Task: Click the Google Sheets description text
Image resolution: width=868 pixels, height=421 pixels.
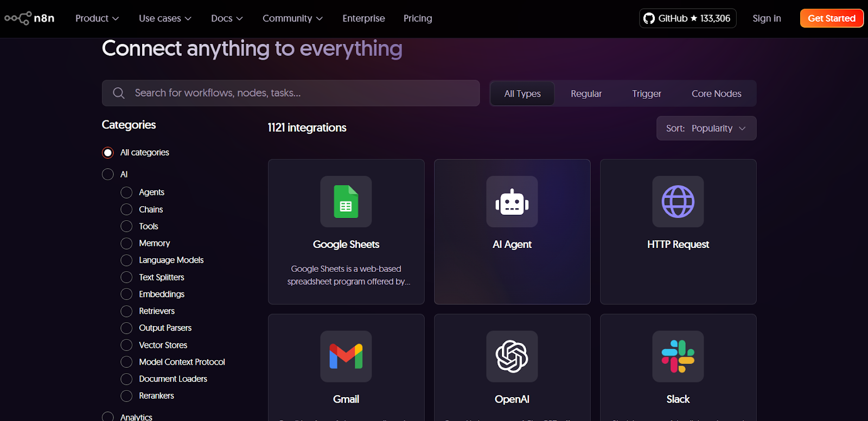Action: coord(348,275)
